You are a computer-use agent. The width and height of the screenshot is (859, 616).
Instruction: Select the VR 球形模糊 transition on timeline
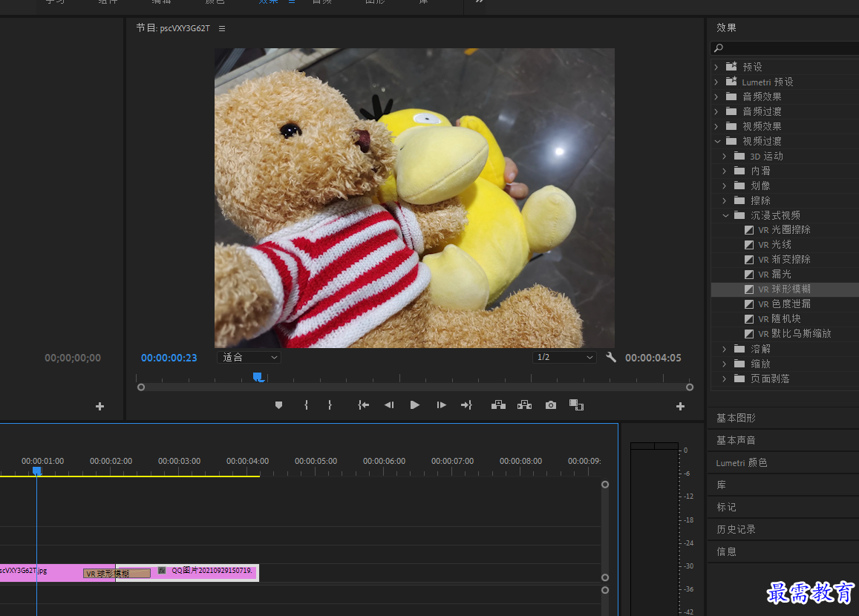click(x=117, y=573)
